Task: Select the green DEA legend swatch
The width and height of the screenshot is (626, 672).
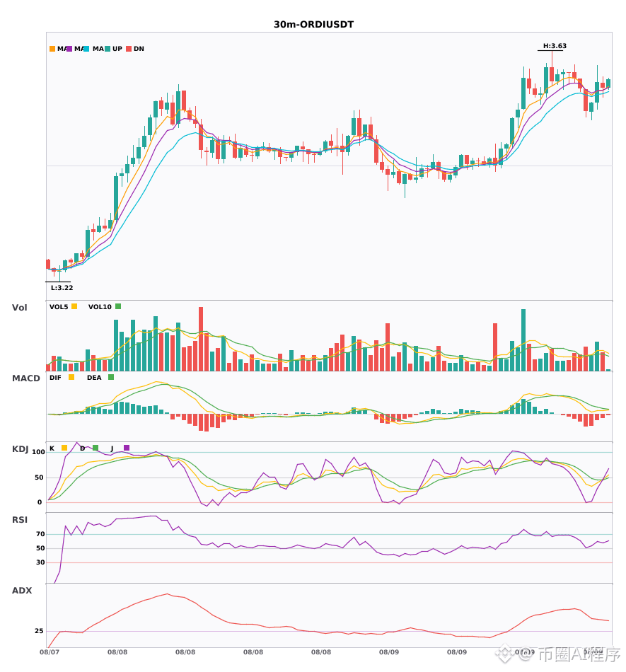Action: pyautogui.click(x=111, y=377)
